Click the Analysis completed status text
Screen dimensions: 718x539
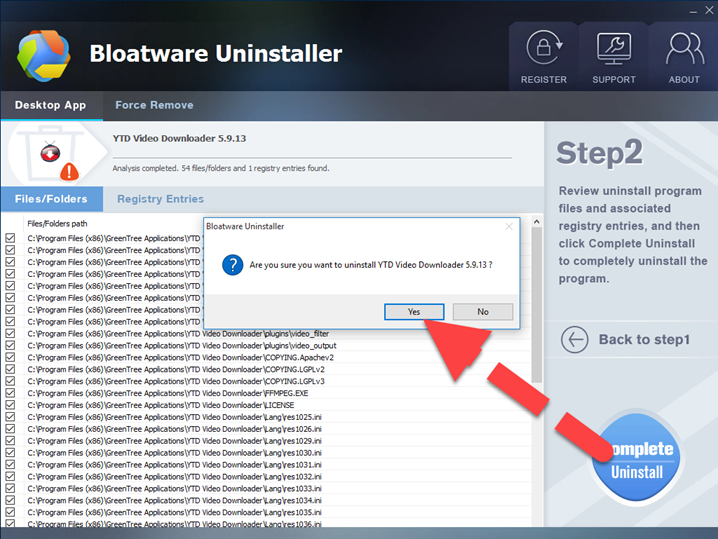pyautogui.click(x=221, y=168)
